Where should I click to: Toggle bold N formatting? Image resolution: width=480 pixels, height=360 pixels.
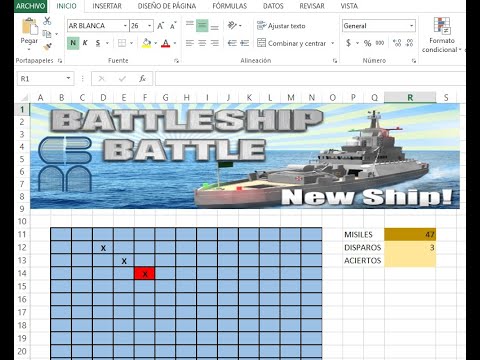(73, 43)
